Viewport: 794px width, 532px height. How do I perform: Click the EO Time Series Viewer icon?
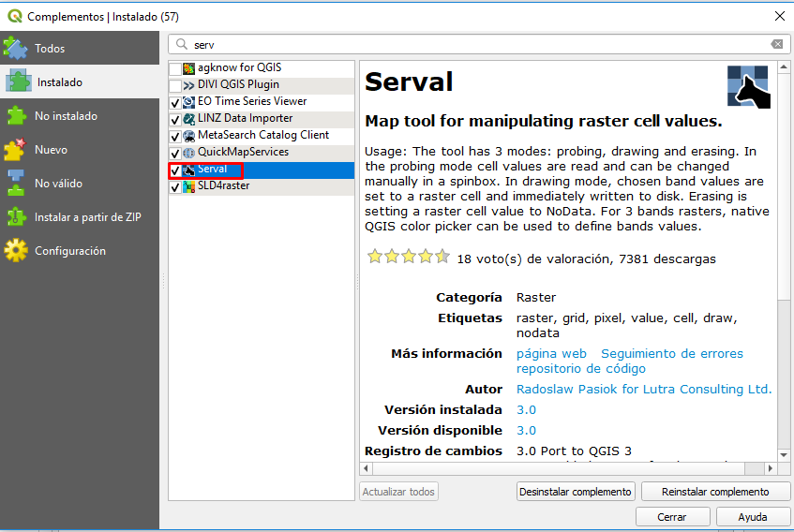[189, 102]
